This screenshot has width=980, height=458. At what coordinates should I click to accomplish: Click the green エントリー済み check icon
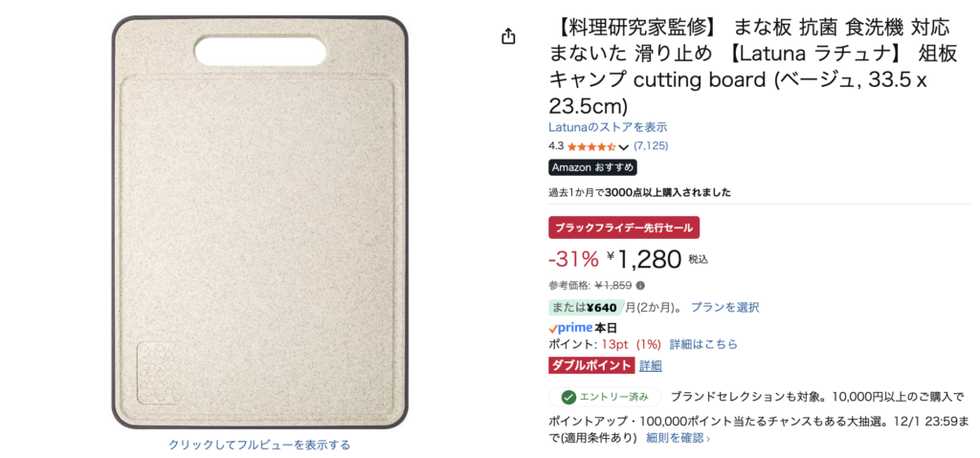click(x=568, y=397)
